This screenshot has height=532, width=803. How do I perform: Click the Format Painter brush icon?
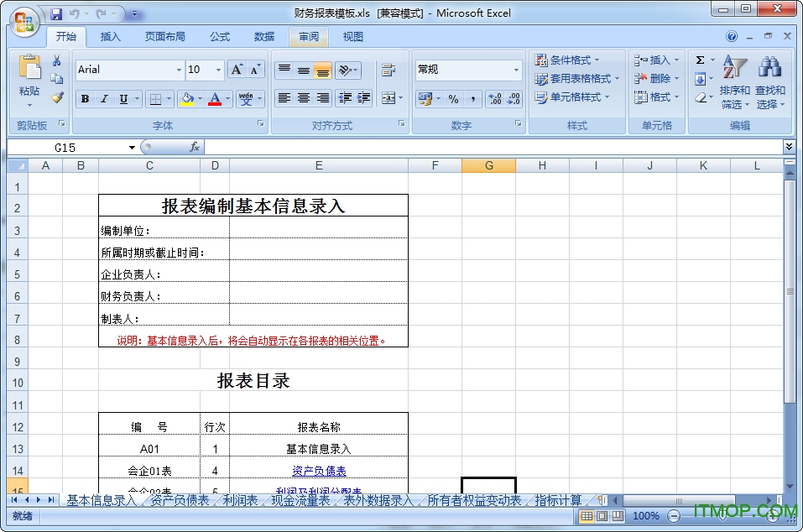(x=57, y=97)
